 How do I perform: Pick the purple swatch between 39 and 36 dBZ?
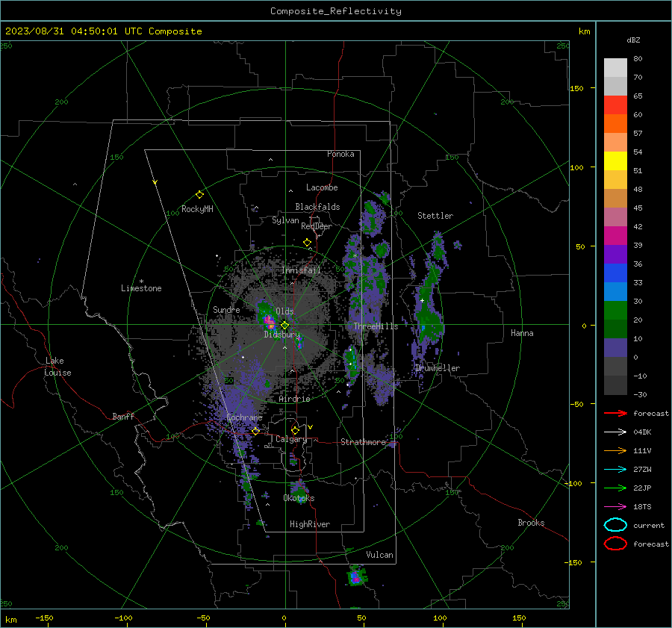coord(615,254)
